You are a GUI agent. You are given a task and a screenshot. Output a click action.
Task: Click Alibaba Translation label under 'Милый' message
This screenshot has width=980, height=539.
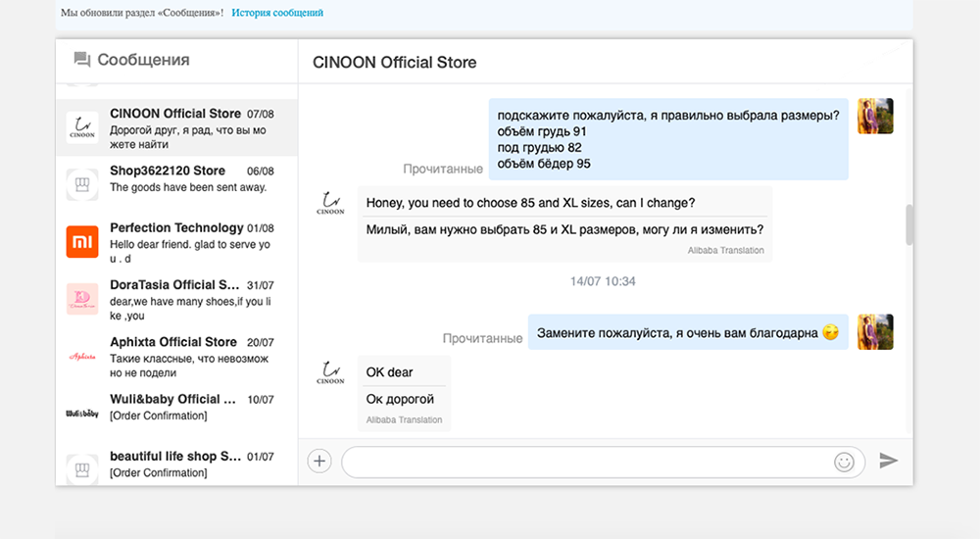(x=725, y=250)
